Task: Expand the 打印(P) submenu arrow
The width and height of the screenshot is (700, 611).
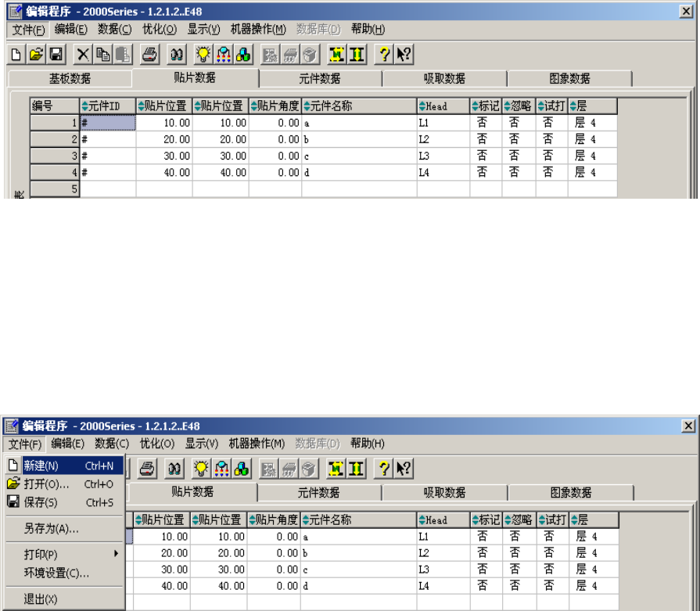Action: coord(116,554)
